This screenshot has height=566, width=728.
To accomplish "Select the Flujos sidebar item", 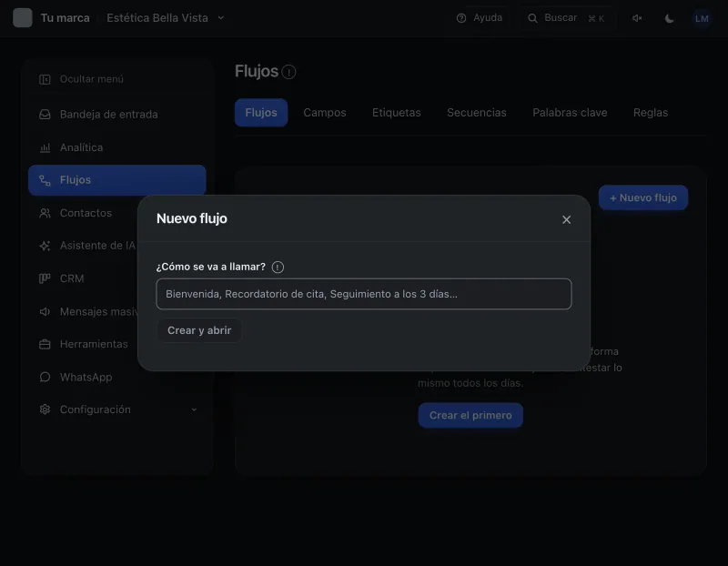I will [x=117, y=180].
